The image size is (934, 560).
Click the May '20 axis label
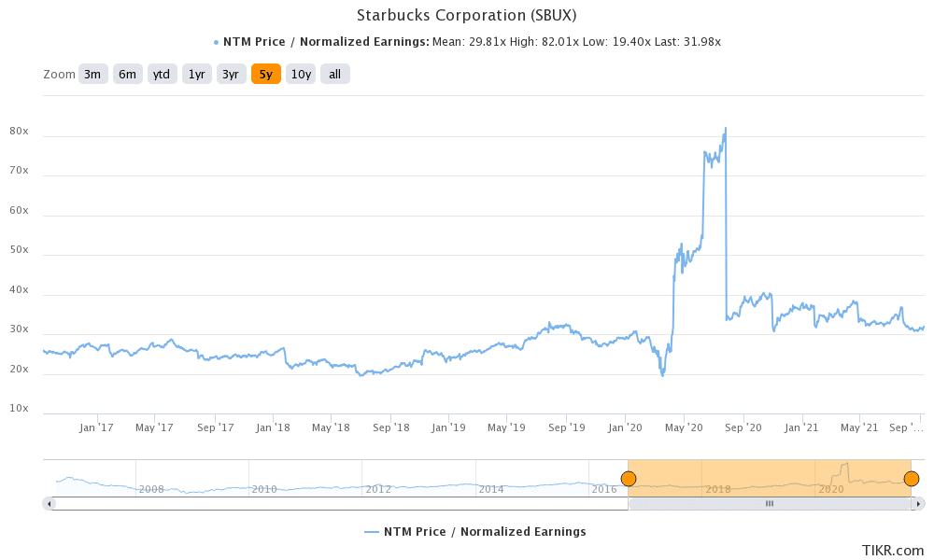tap(684, 427)
